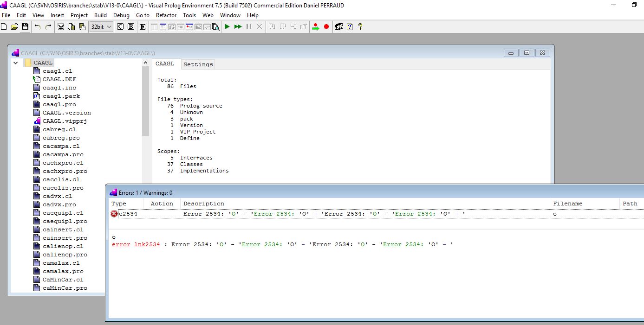Open the View menu
This screenshot has height=325, width=644.
point(39,15)
